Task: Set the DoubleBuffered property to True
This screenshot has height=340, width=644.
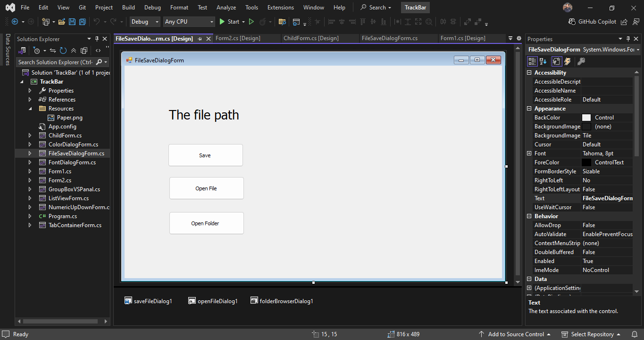Action: pos(607,252)
